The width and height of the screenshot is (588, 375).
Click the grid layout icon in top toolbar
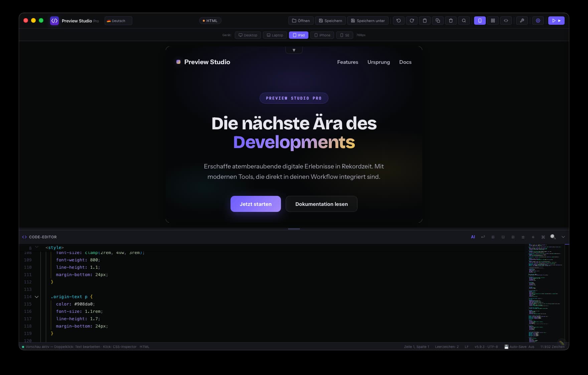493,21
